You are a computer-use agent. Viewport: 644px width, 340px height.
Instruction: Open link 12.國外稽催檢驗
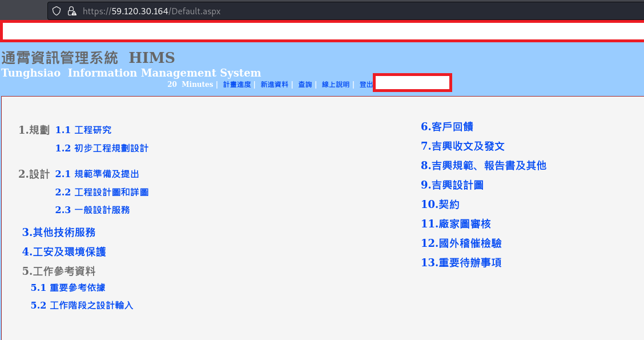[461, 243]
